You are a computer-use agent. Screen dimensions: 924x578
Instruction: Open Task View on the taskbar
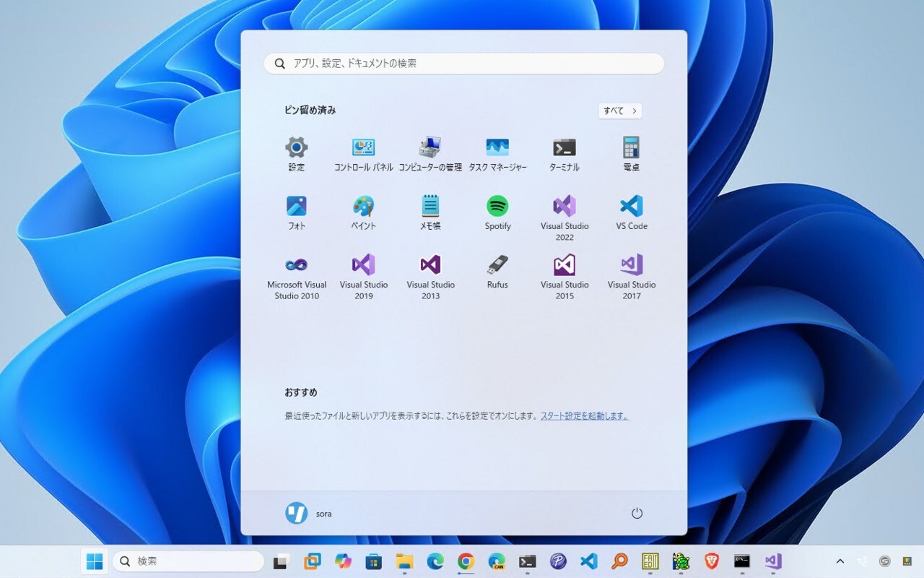[x=281, y=561]
